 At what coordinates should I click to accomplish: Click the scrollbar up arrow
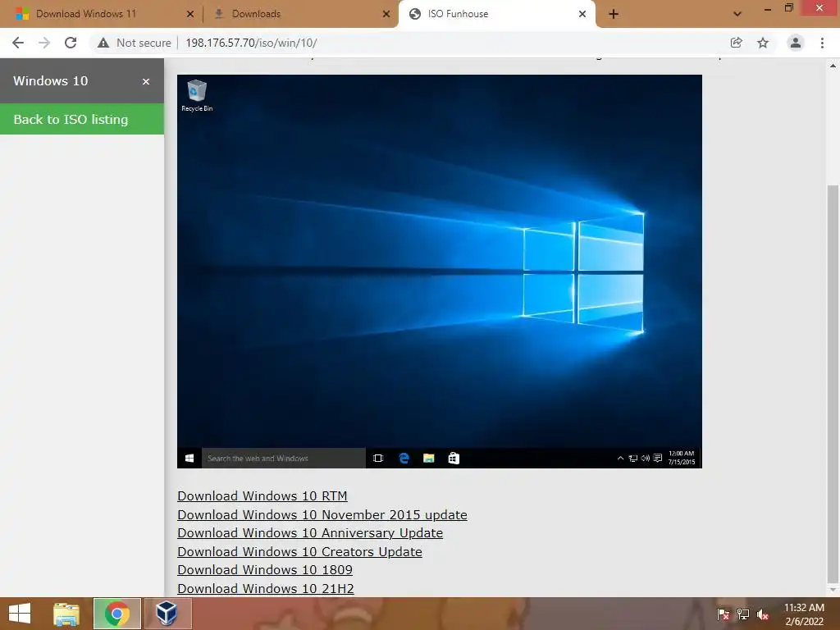click(x=833, y=66)
